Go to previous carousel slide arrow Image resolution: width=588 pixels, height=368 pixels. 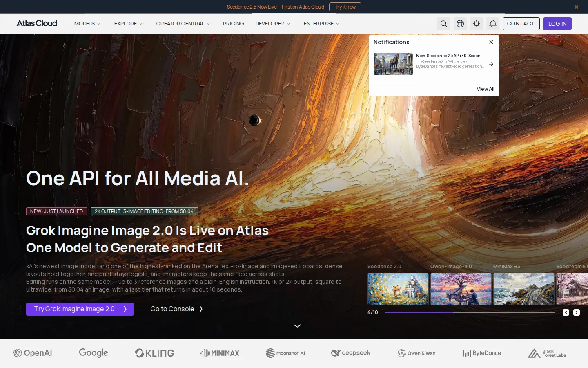coord(566,312)
